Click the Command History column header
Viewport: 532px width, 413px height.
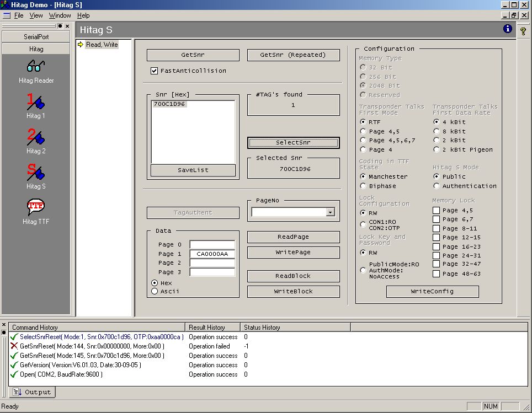click(x=97, y=327)
